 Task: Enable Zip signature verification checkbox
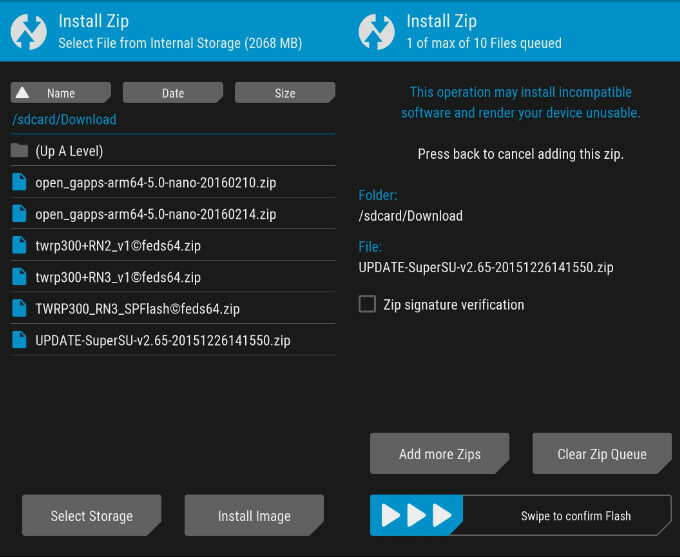(x=367, y=304)
